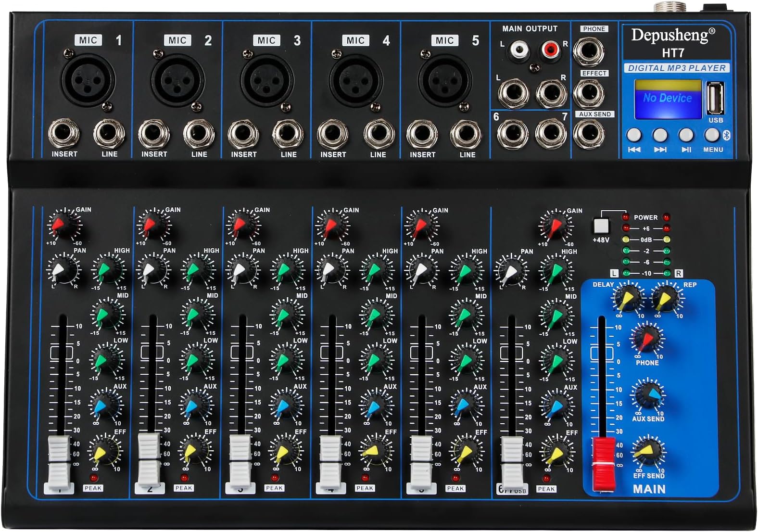This screenshot has height=532, width=758.
Task: Click channel 4 blue AUX knob
Action: 376,406
